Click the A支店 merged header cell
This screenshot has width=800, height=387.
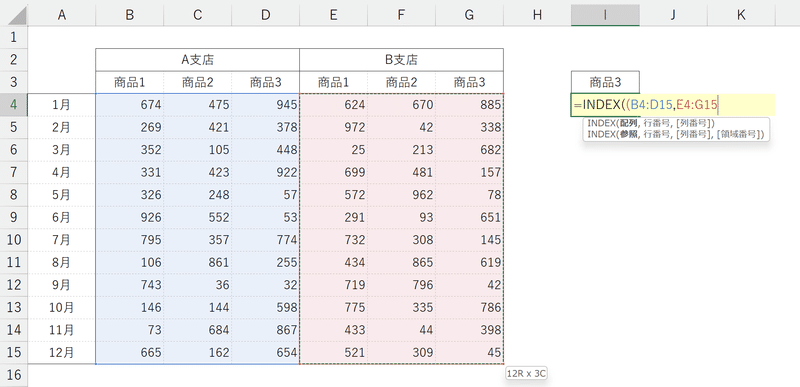tap(197, 60)
